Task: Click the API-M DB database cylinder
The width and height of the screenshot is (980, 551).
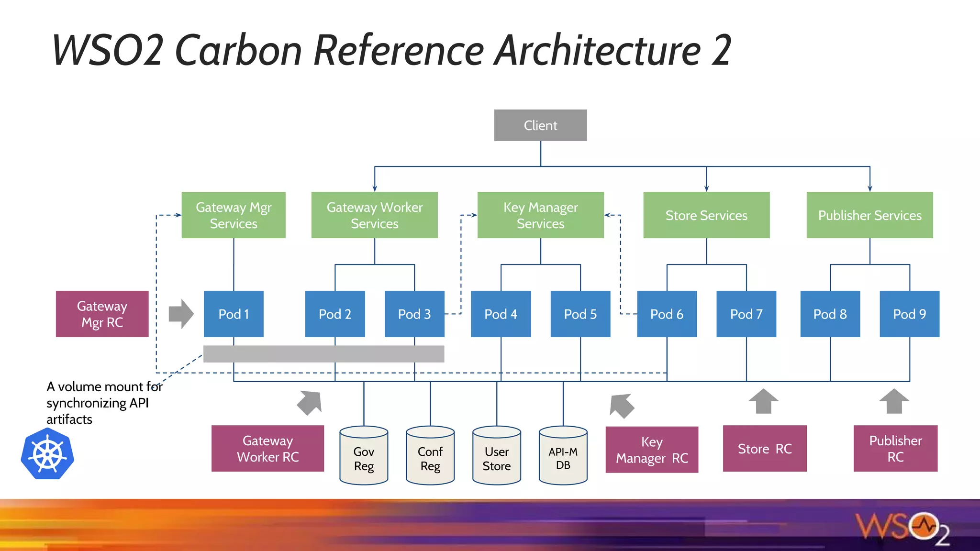Action: click(x=563, y=456)
